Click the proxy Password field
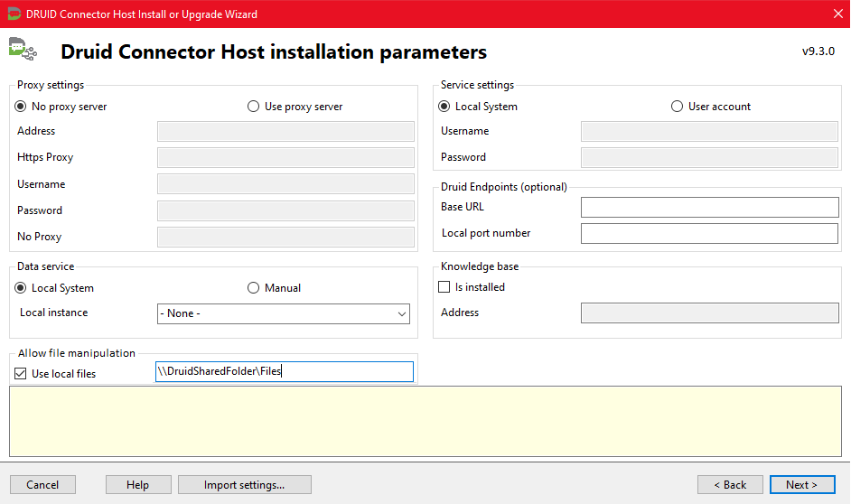The height and width of the screenshot is (504, 851). click(285, 210)
